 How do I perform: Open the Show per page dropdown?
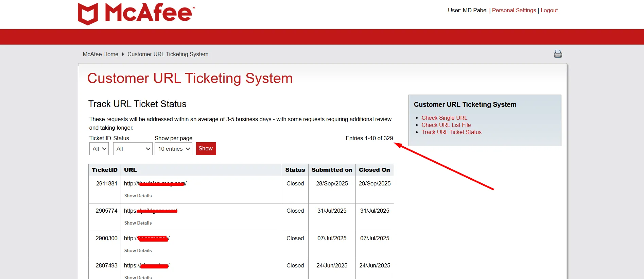[173, 149]
